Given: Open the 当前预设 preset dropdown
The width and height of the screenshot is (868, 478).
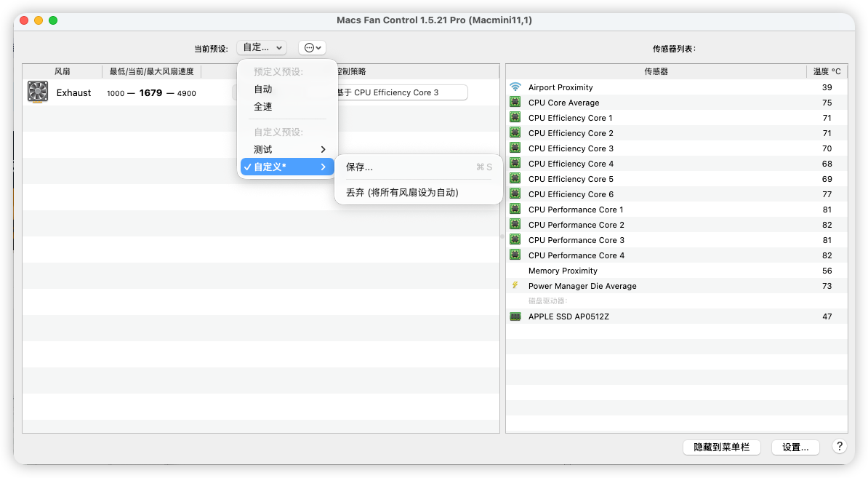Looking at the screenshot, I should (x=262, y=47).
